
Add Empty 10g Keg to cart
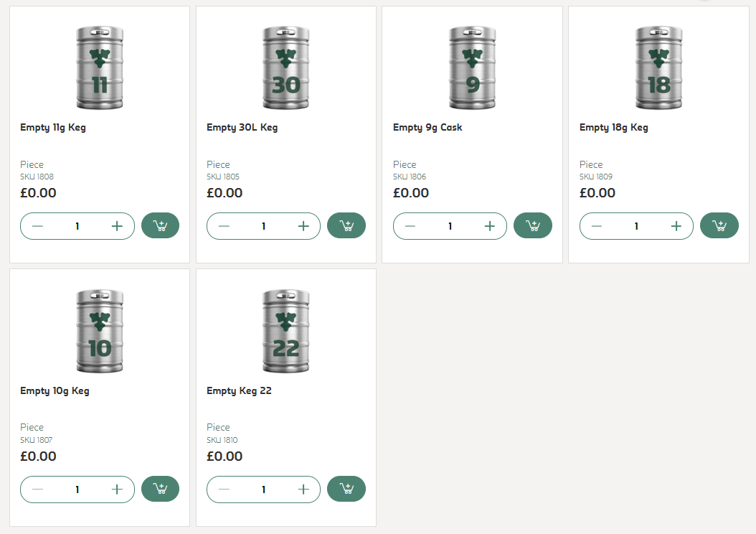[x=160, y=489]
